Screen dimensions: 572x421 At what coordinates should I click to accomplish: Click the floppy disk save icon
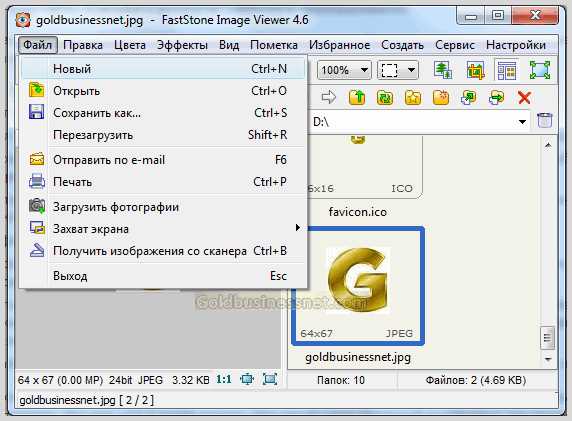pos(36,112)
